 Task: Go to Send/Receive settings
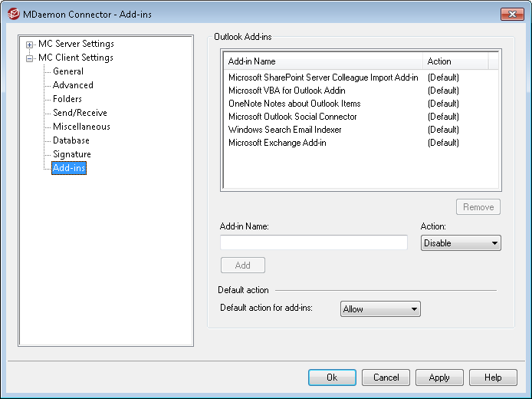click(80, 113)
